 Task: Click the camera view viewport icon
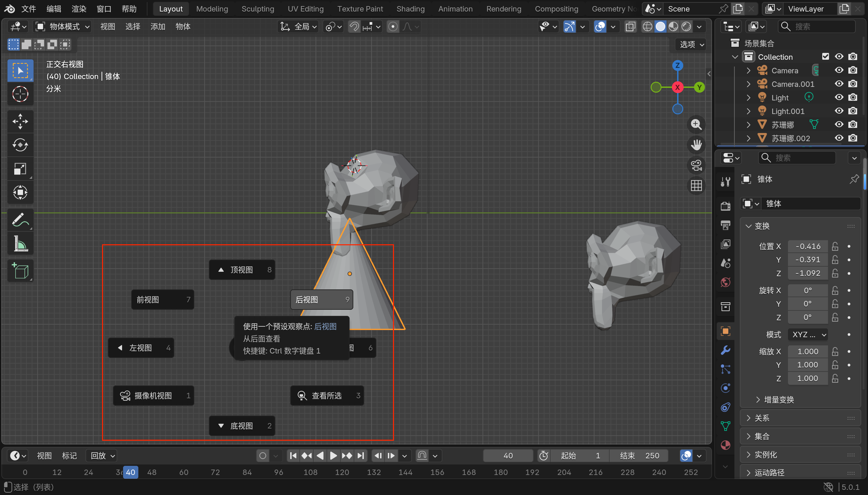tap(696, 166)
